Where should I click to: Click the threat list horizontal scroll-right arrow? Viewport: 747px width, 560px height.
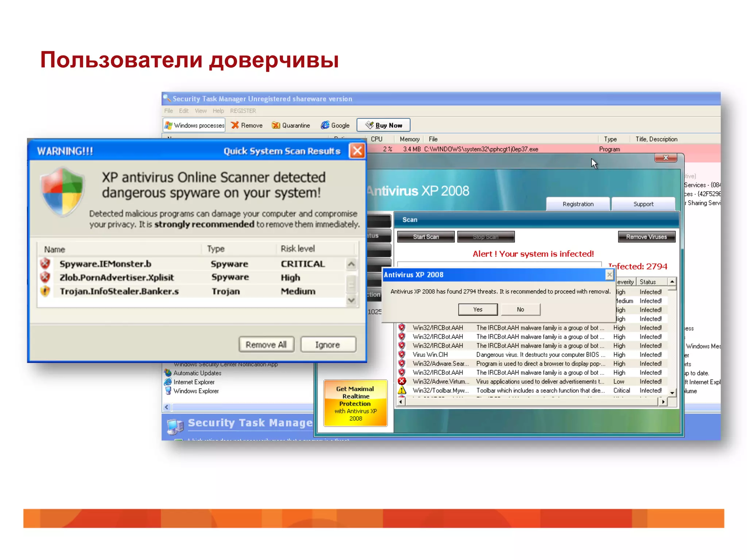(x=663, y=401)
